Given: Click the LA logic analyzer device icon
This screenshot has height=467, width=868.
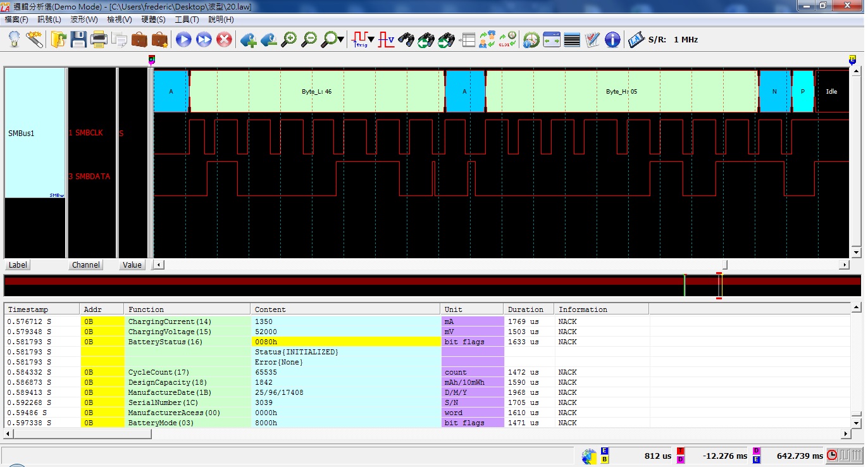Looking at the screenshot, I should coord(636,40).
